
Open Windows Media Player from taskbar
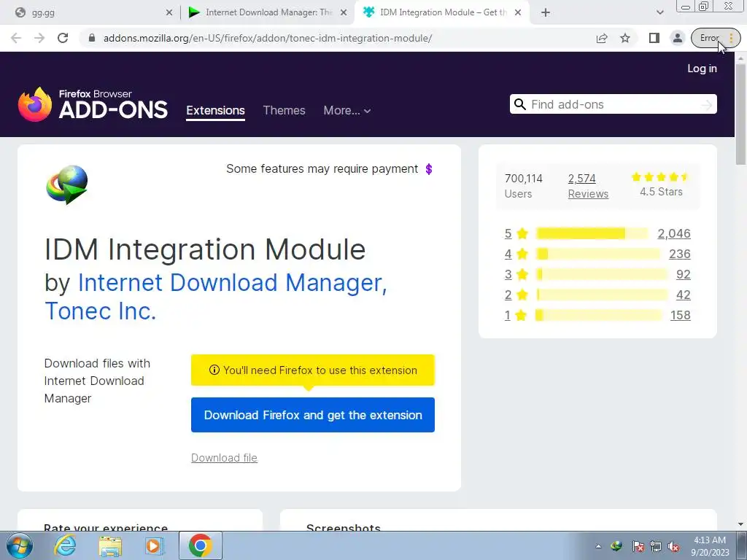pyautogui.click(x=153, y=545)
